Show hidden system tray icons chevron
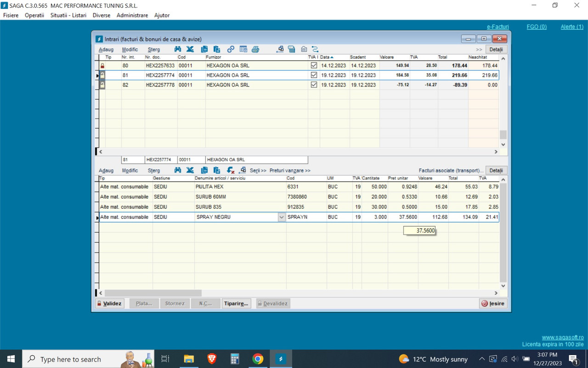This screenshot has width=588, height=368. click(481, 359)
